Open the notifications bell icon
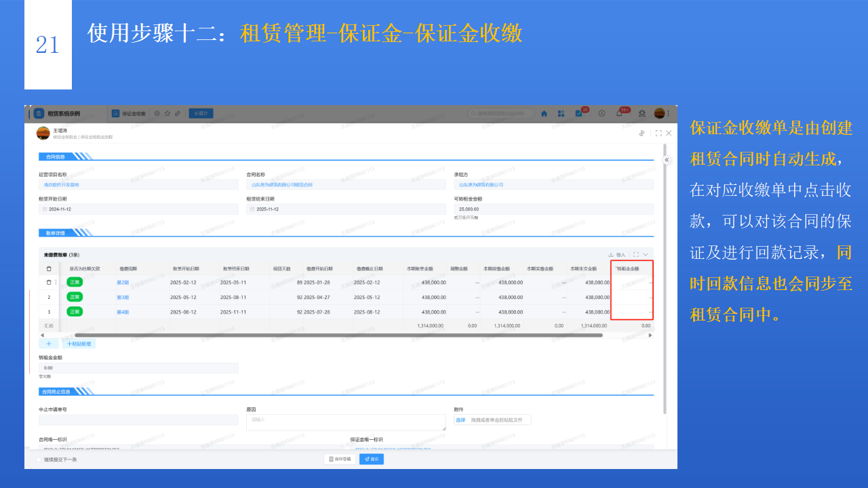Screen dimensions: 868x488 (x=619, y=113)
